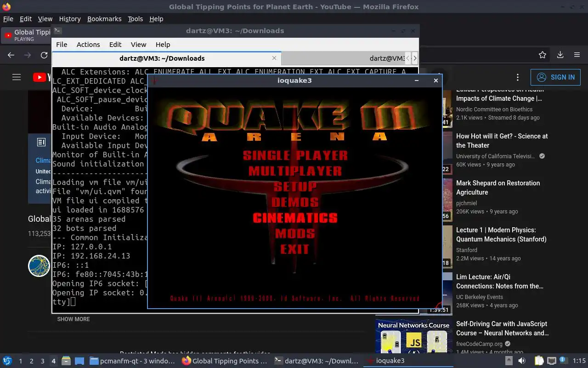Switch to virtual desktop 3
The image size is (588, 368).
42,361
